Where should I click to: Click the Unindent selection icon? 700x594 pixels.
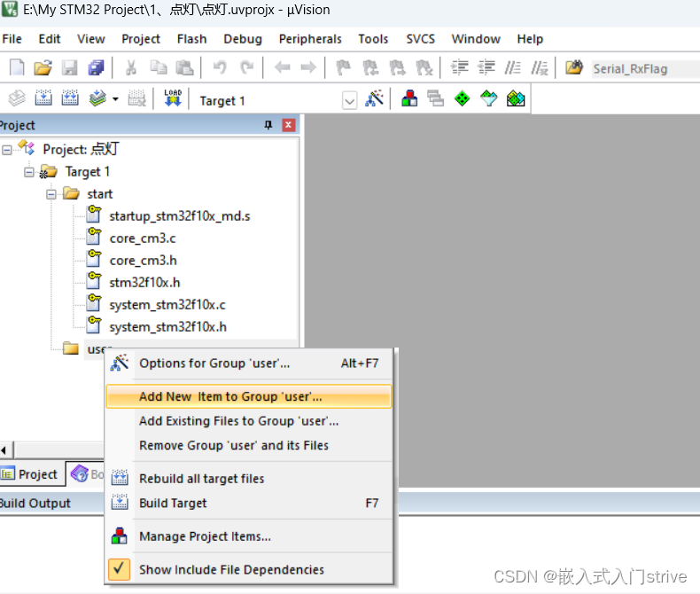coord(486,68)
